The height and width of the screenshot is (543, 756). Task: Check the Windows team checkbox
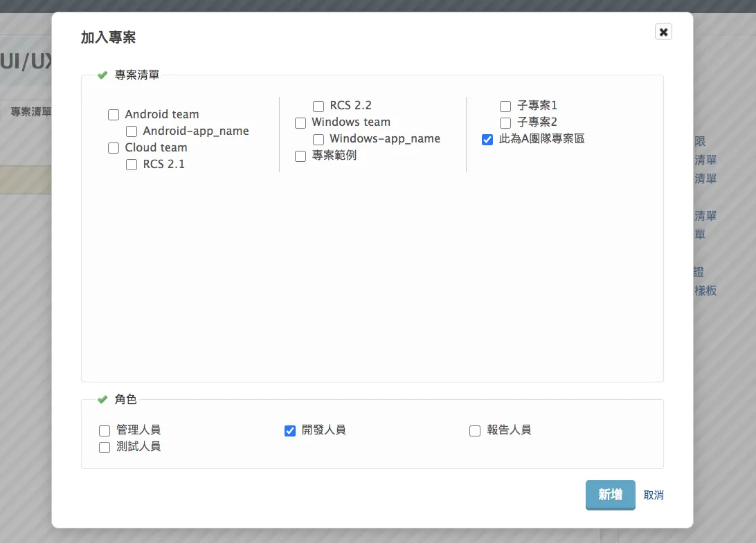click(x=300, y=123)
